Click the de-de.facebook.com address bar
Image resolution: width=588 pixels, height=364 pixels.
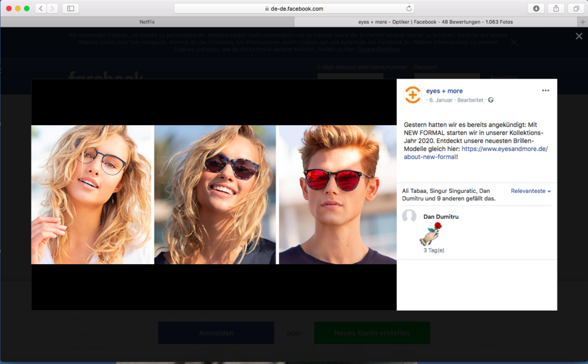294,9
